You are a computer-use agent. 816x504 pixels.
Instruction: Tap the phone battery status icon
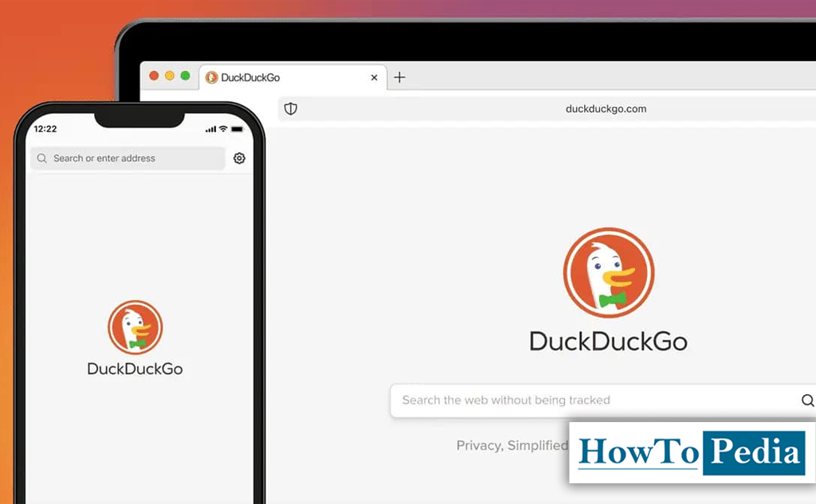(x=237, y=129)
